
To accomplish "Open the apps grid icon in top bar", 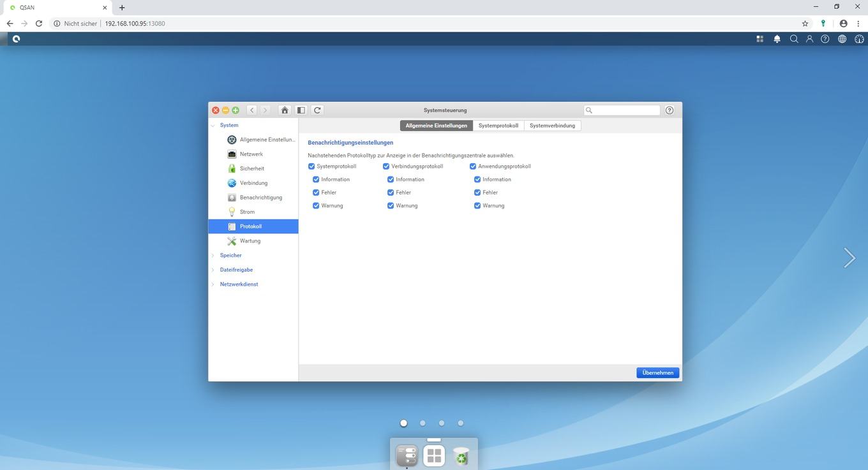I will [x=759, y=39].
